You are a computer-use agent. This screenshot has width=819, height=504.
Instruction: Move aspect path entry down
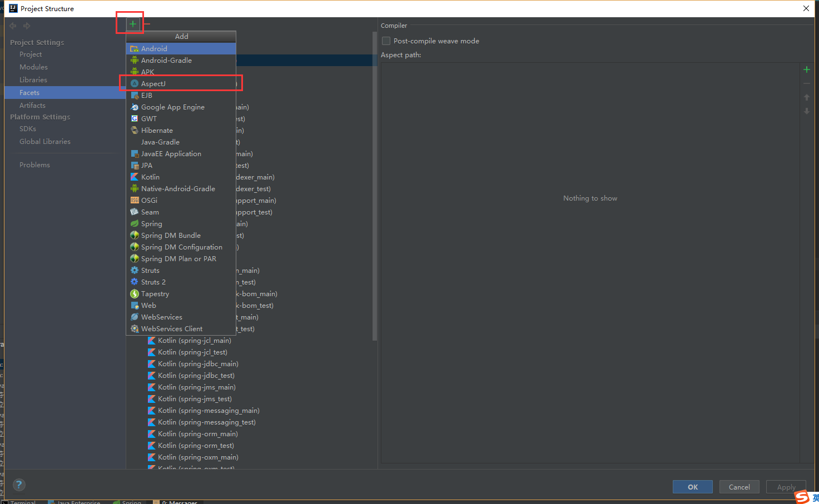tap(807, 111)
